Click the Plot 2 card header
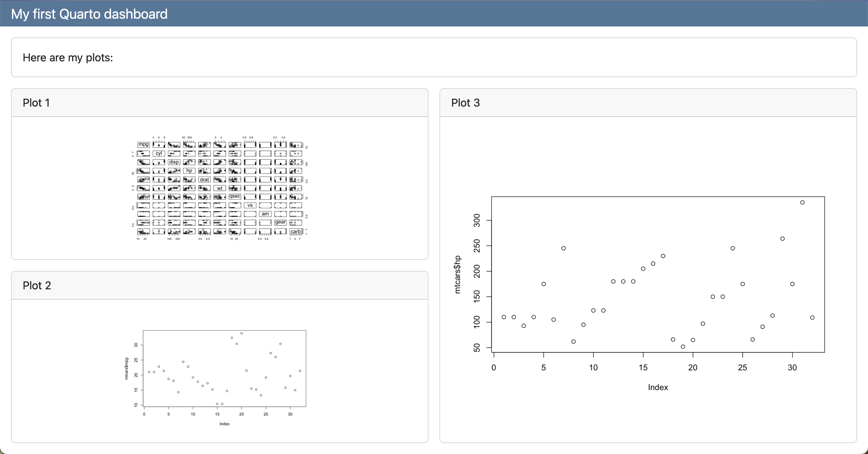This screenshot has width=868, height=454. 37,285
